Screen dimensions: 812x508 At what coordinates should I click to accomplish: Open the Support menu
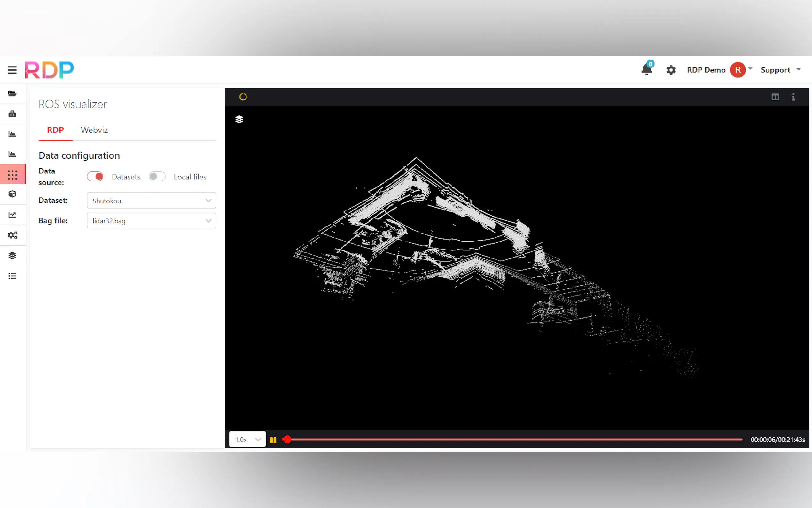coord(780,70)
